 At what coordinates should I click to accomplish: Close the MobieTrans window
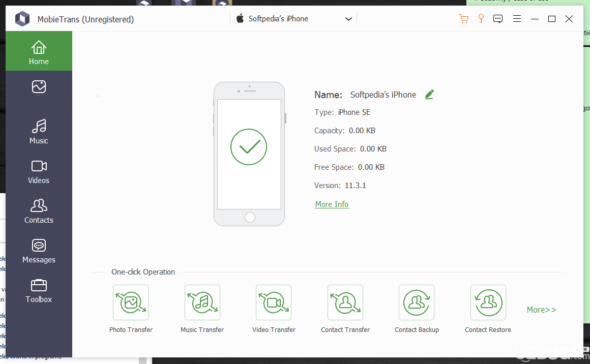point(569,19)
